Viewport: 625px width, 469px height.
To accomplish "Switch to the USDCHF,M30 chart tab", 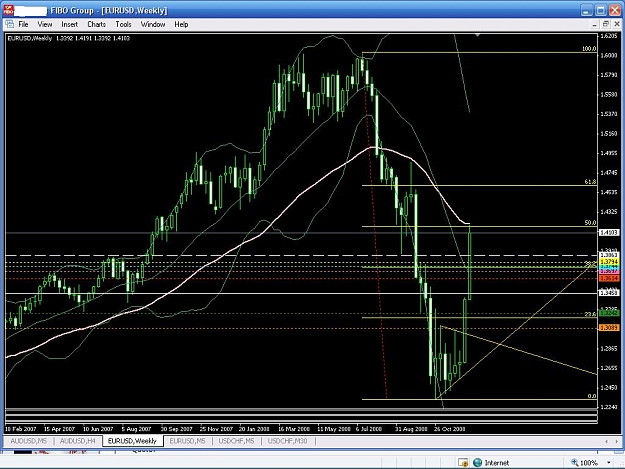I will [x=287, y=441].
